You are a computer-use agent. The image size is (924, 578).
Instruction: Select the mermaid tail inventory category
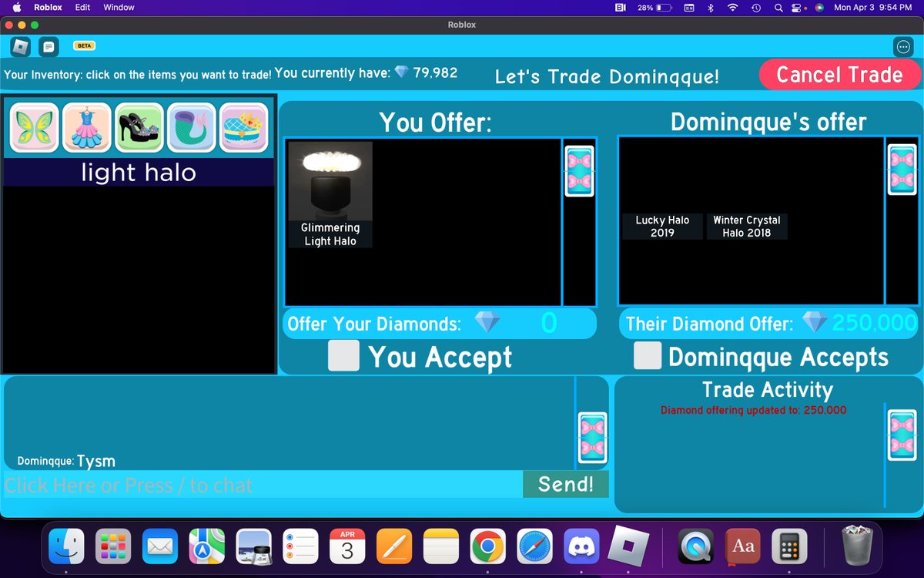pos(192,127)
